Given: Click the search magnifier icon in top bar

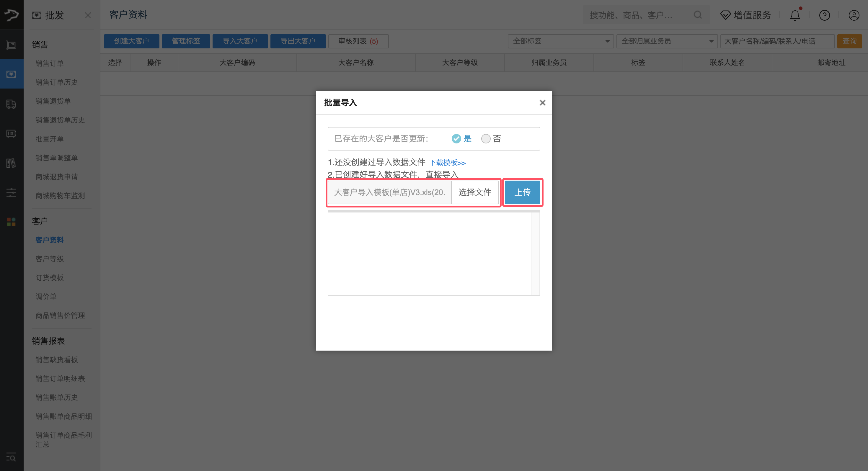Looking at the screenshot, I should 698,15.
